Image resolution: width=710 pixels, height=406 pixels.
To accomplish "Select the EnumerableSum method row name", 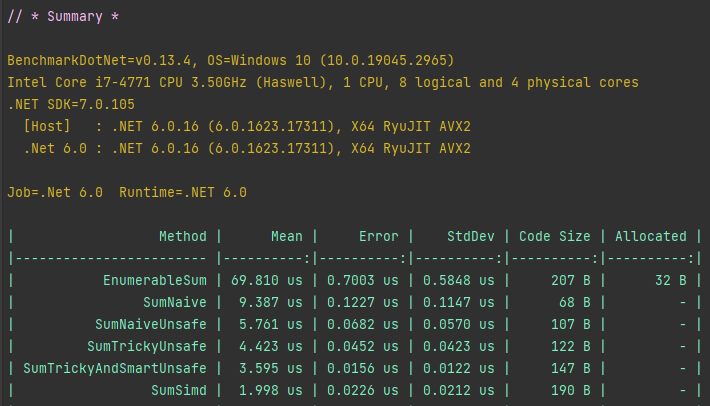I will click(x=155, y=281).
